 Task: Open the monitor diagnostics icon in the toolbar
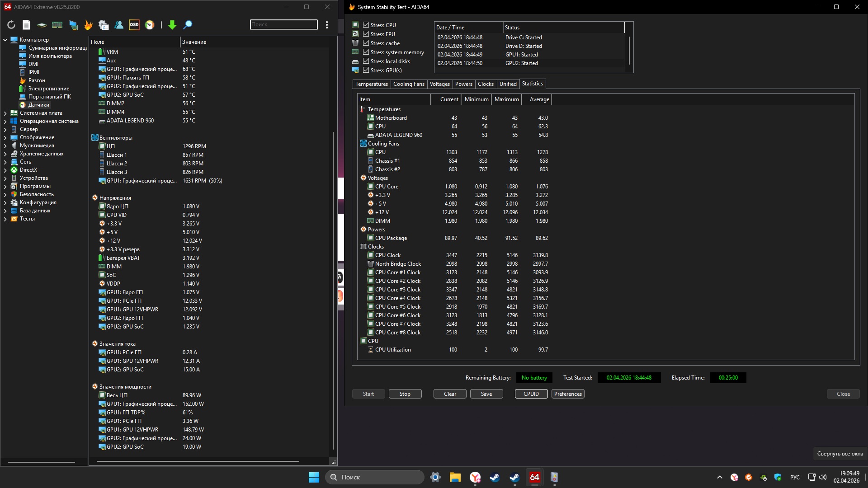pyautogui.click(x=73, y=25)
